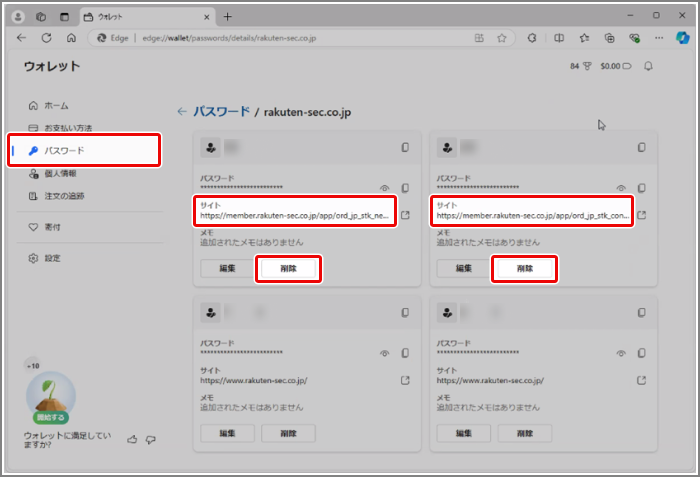Image resolution: width=700 pixels, height=477 pixels.
Task: Reload the page with refresh icon
Action: coord(46,38)
